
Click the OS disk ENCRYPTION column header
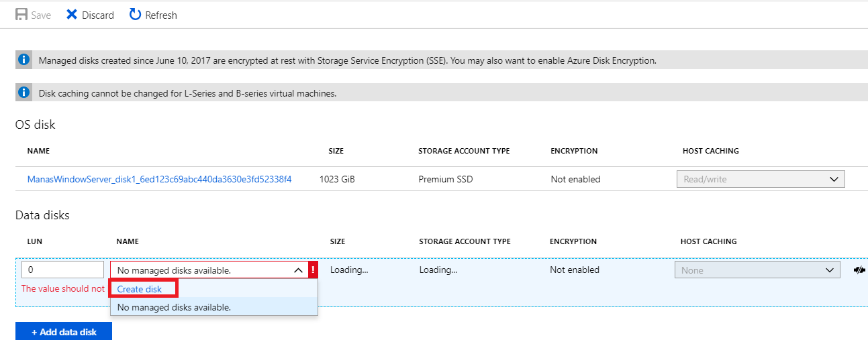pos(574,151)
